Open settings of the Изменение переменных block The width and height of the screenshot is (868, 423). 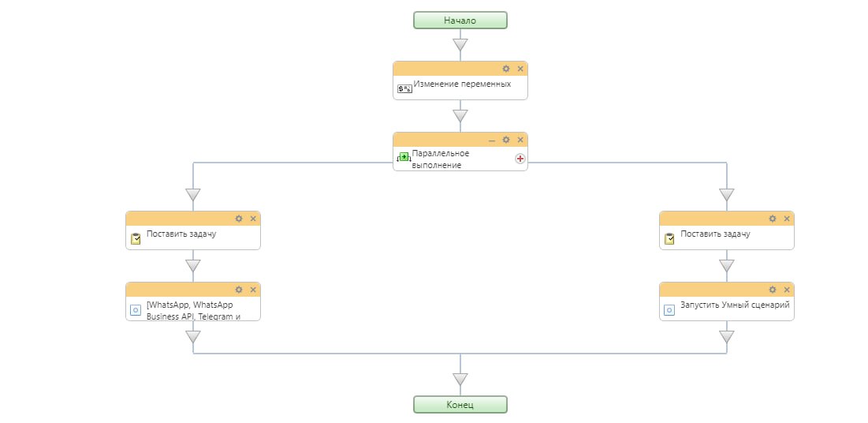[506, 69]
